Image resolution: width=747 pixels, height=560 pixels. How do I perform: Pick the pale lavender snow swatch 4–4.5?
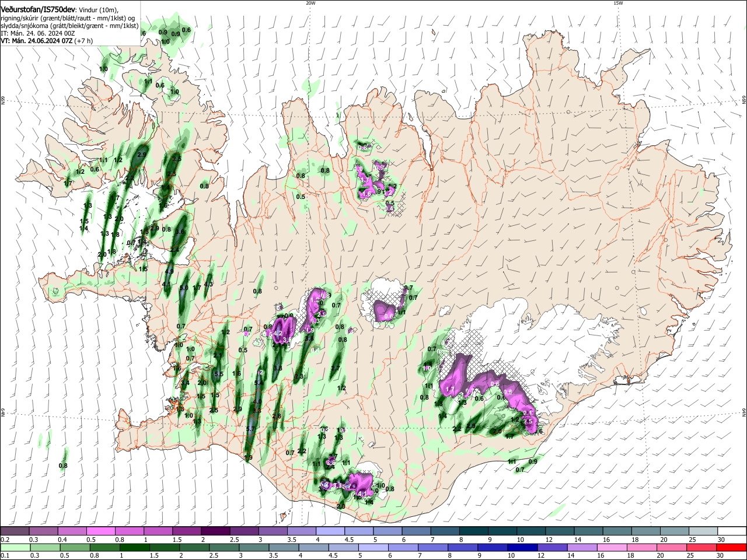pyautogui.click(x=330, y=531)
